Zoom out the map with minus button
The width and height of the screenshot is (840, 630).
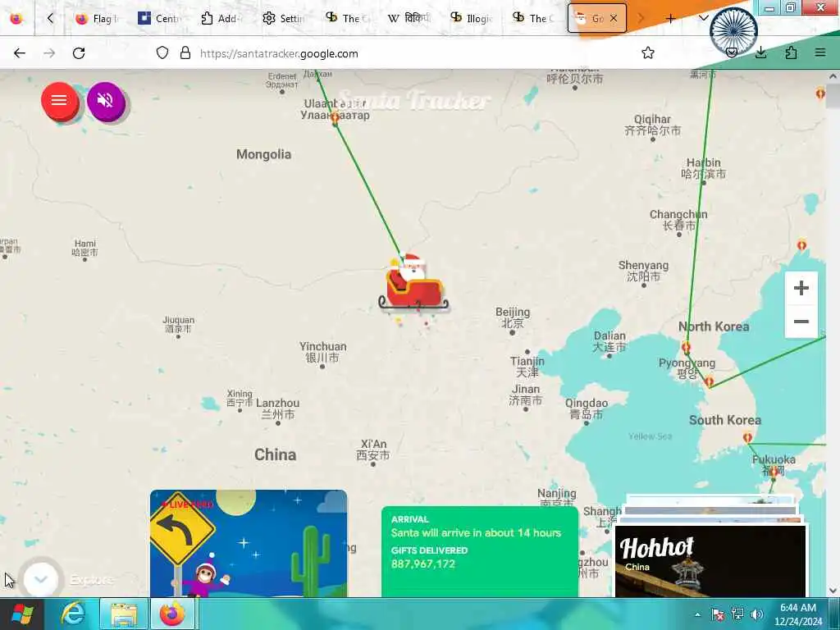point(801,322)
